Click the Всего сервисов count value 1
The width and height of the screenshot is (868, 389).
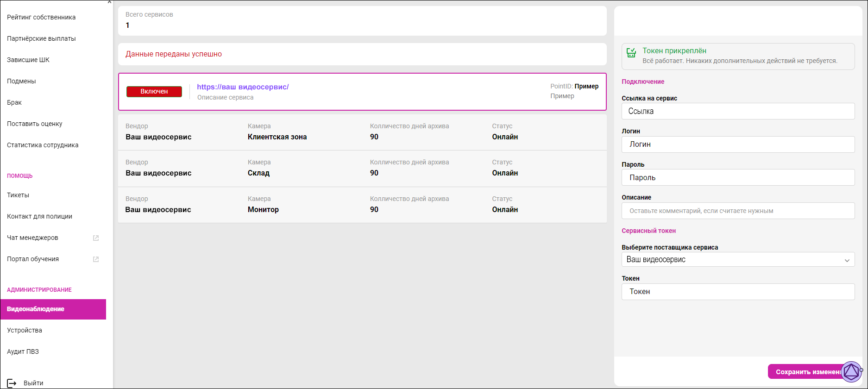[127, 25]
